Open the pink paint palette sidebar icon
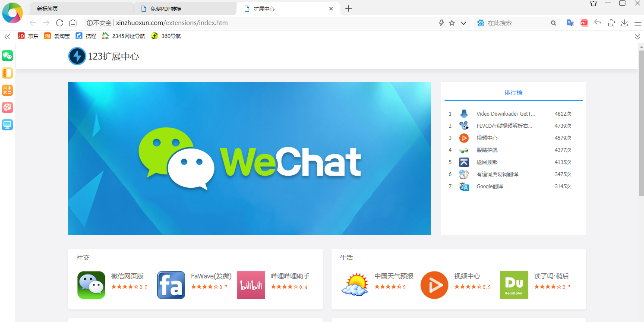The width and height of the screenshot is (644, 322). [x=7, y=107]
